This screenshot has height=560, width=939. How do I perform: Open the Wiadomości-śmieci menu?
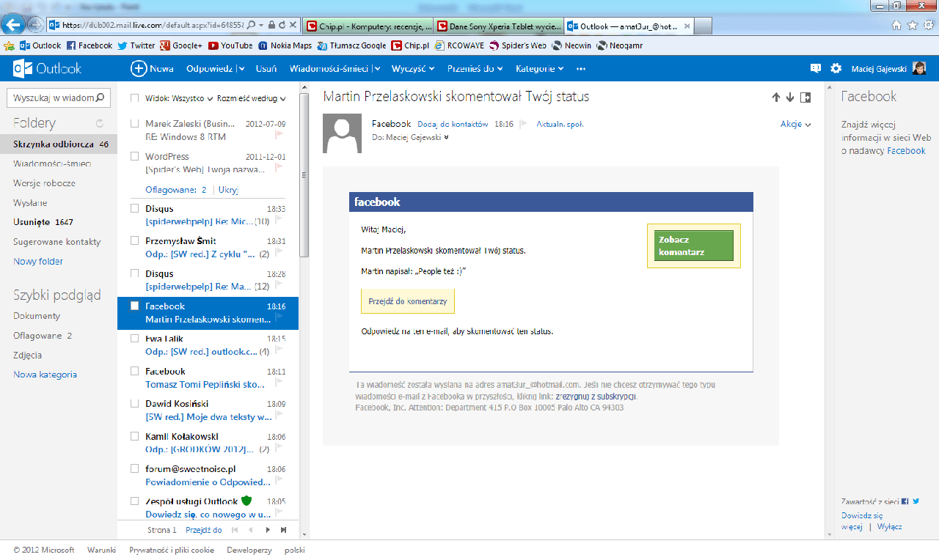pos(332,68)
